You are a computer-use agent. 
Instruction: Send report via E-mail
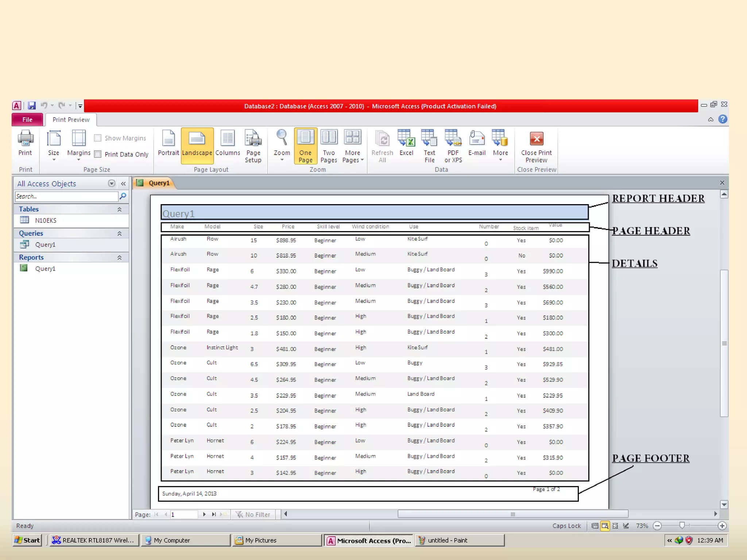click(477, 143)
